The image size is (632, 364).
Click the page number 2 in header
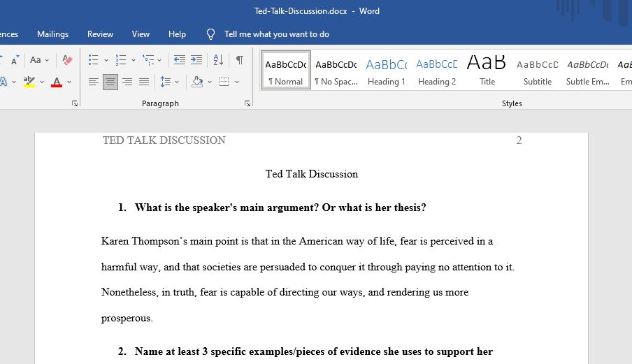pyautogui.click(x=519, y=140)
